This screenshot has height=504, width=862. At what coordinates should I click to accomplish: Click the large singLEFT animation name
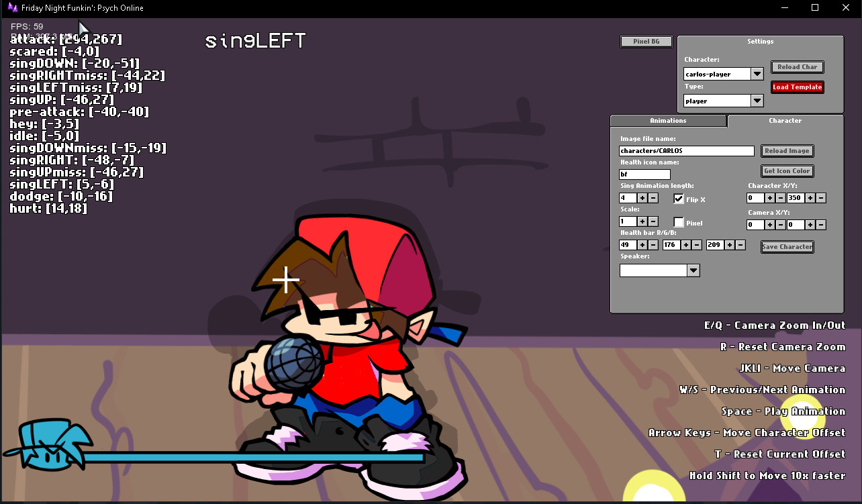(x=255, y=42)
